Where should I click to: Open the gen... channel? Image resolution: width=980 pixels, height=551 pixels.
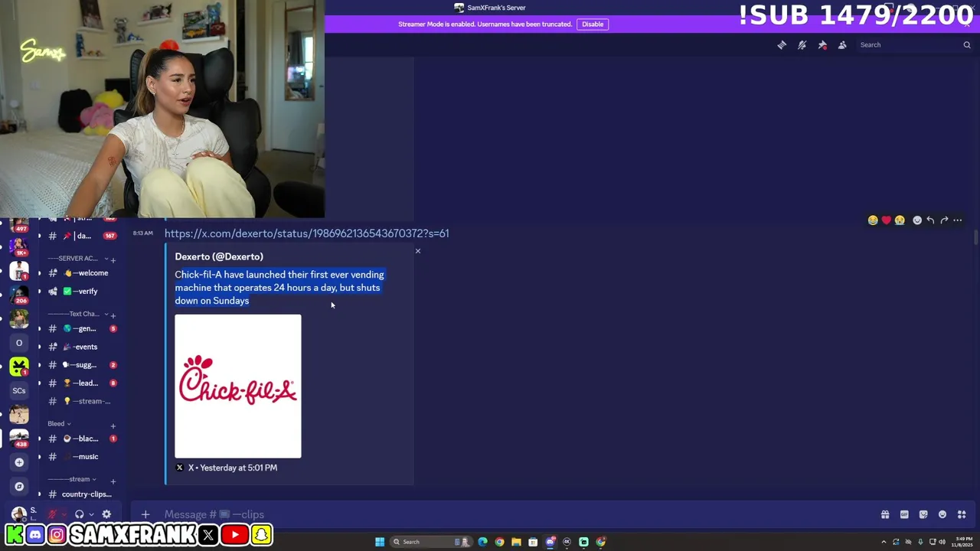coord(81,328)
